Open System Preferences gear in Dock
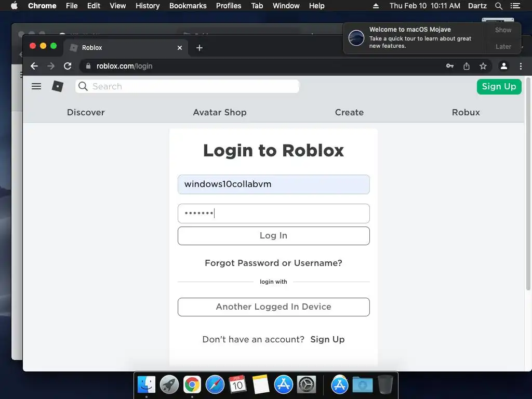 pyautogui.click(x=307, y=384)
